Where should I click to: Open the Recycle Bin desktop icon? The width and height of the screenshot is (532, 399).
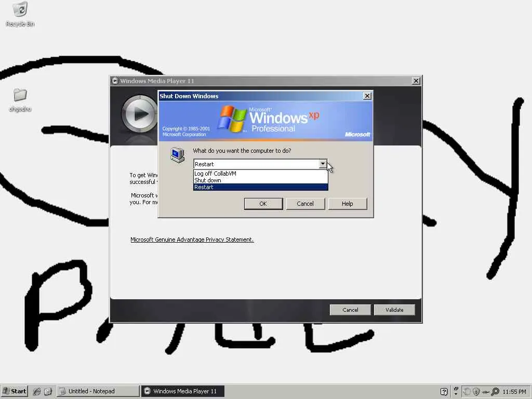coord(20,14)
